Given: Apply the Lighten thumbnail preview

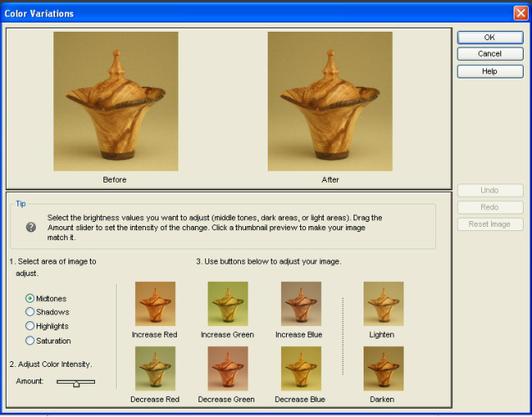Looking at the screenshot, I should 384,304.
